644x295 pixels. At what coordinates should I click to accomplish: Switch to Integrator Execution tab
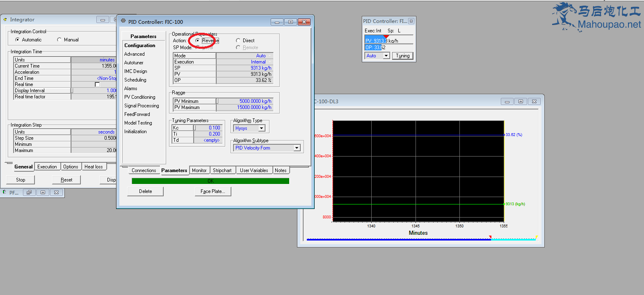tap(47, 167)
